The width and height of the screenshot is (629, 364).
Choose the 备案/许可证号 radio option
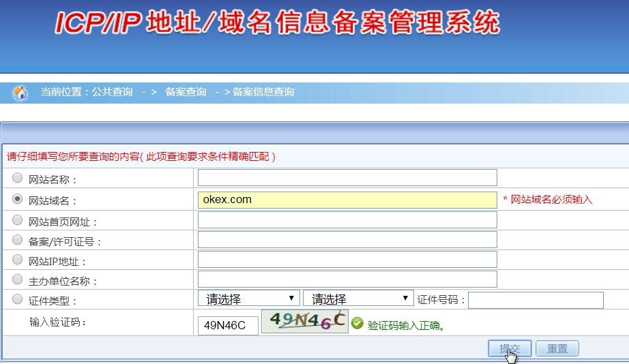click(17, 240)
